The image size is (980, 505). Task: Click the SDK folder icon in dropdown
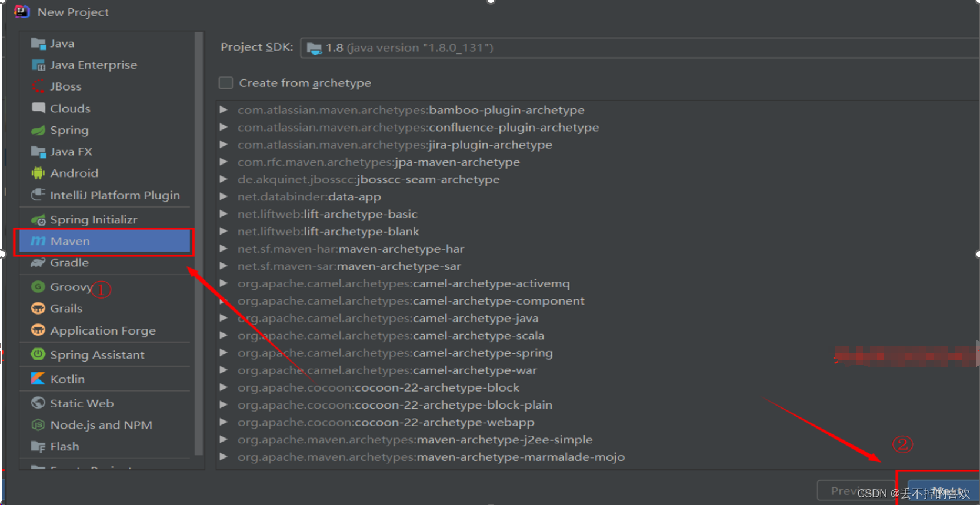tap(315, 48)
